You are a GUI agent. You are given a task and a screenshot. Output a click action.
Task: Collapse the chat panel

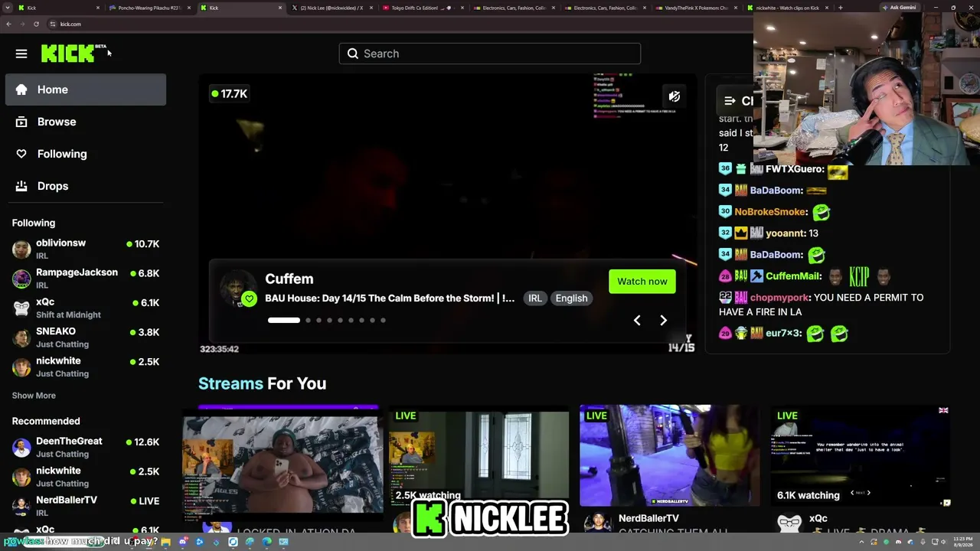pyautogui.click(x=730, y=100)
